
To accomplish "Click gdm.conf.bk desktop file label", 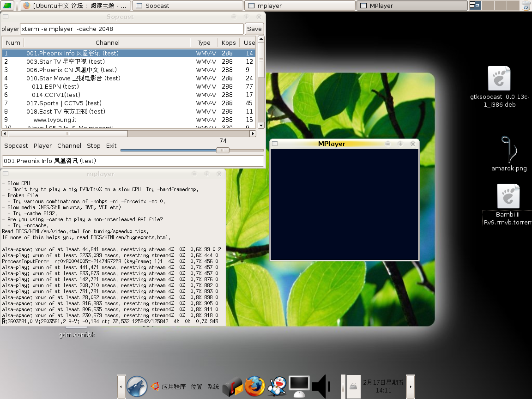I will point(77,335).
